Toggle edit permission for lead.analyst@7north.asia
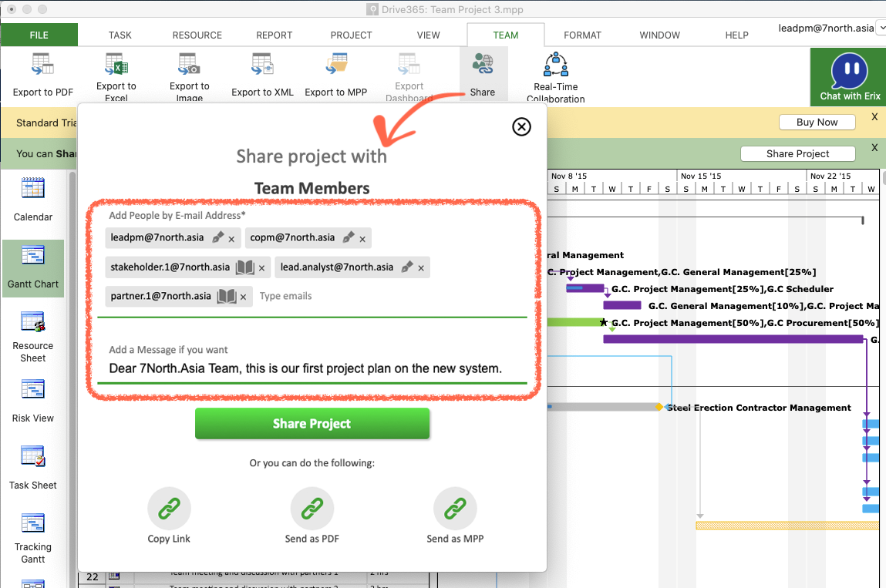Viewport: 886px width, 588px height. point(407,267)
